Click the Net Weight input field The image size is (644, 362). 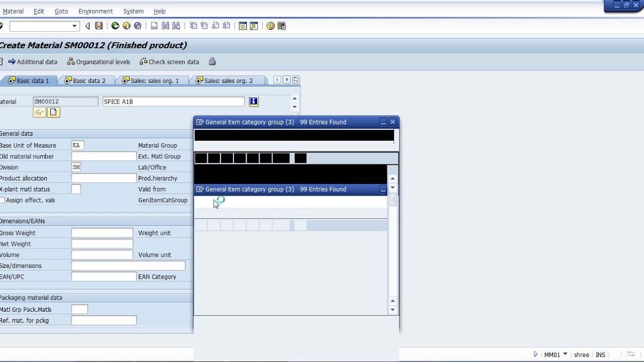(102, 244)
